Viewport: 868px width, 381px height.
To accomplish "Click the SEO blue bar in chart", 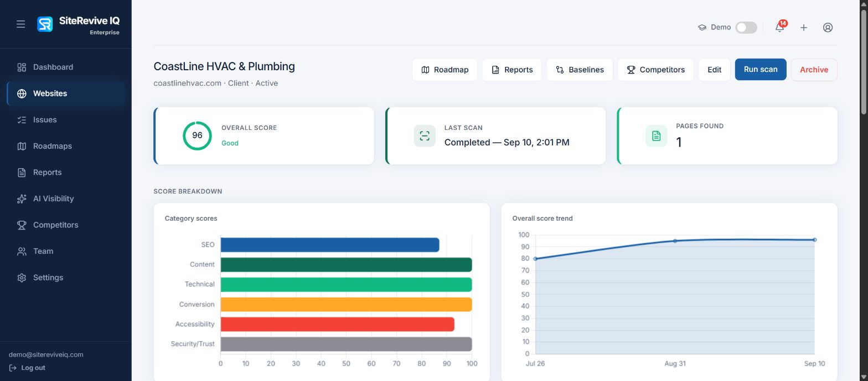I will click(330, 245).
